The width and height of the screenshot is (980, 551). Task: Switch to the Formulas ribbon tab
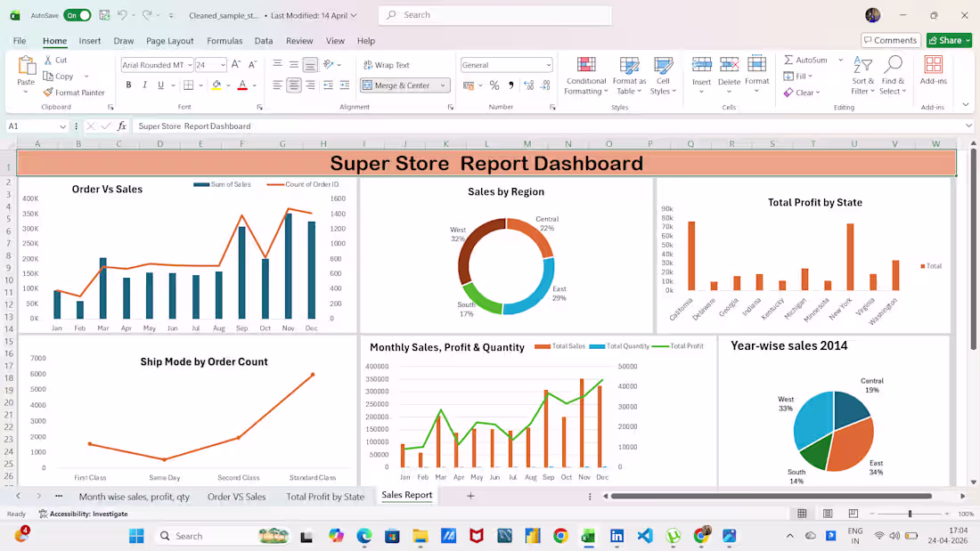[x=225, y=40]
